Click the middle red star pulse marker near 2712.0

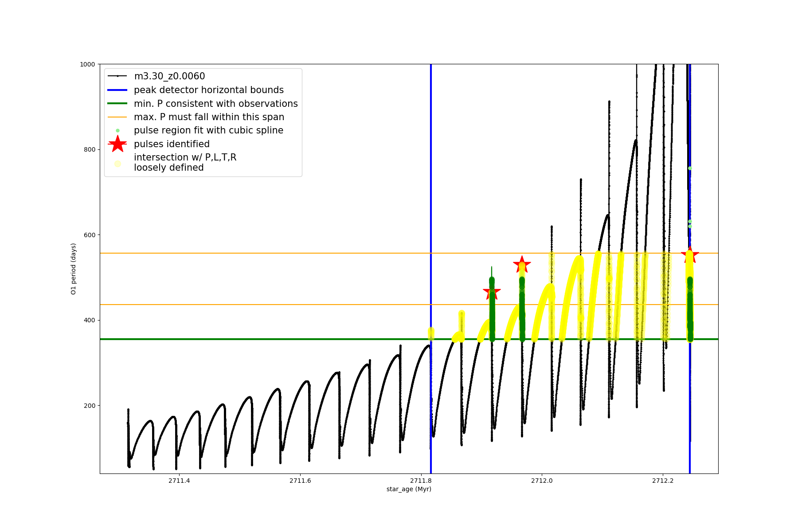tap(522, 265)
